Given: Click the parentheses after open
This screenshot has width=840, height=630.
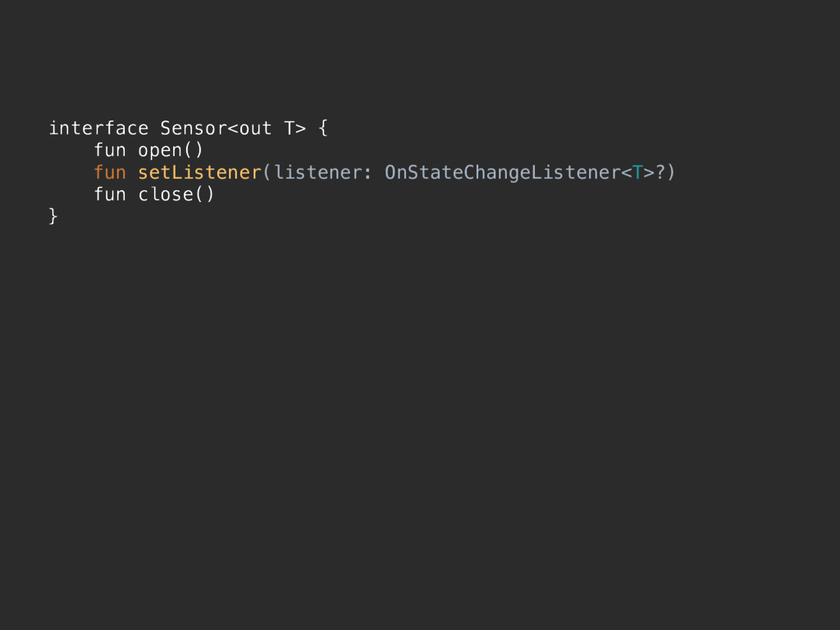Looking at the screenshot, I should [x=194, y=150].
